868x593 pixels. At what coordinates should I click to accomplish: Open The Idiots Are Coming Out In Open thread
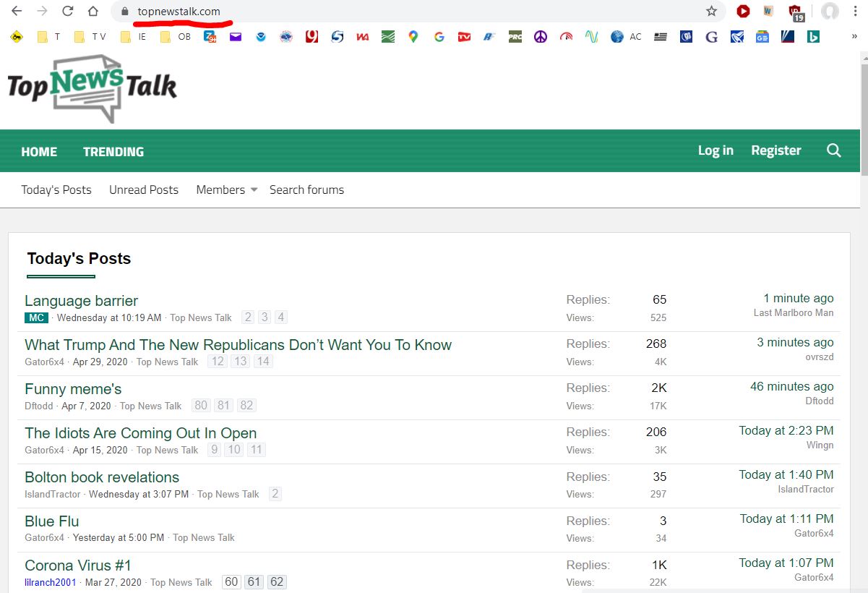point(140,433)
